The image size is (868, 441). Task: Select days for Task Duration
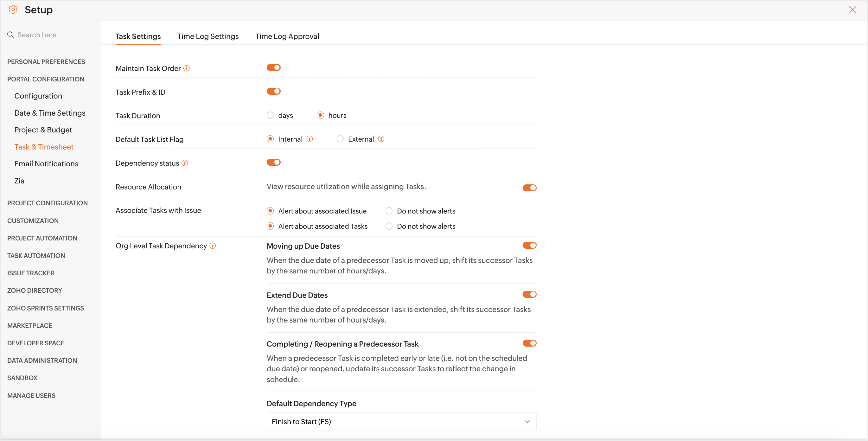point(270,116)
